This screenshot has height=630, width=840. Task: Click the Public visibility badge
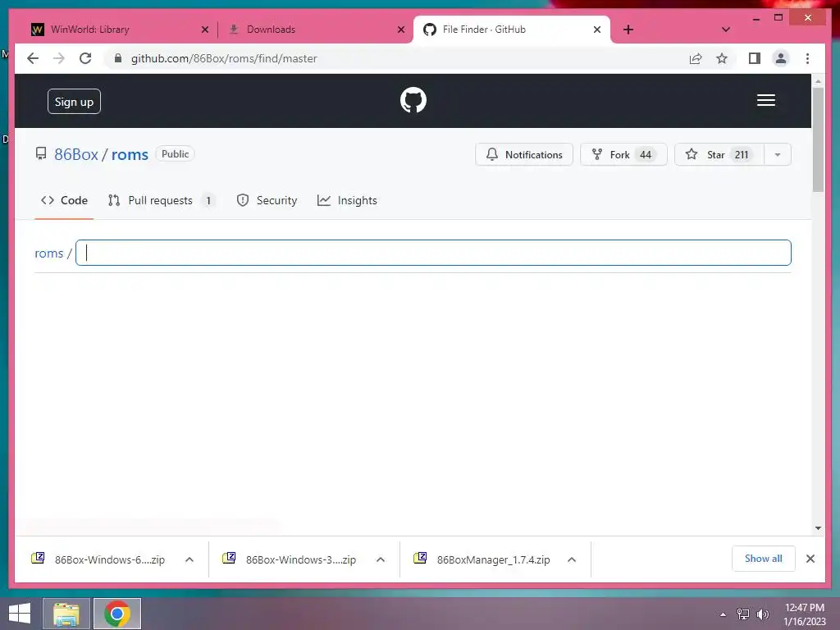176,154
